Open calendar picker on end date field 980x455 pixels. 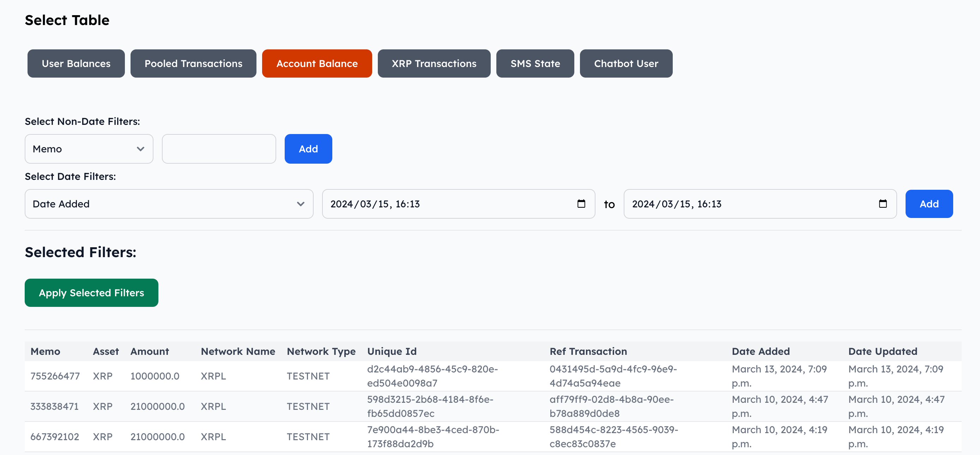[x=883, y=204]
